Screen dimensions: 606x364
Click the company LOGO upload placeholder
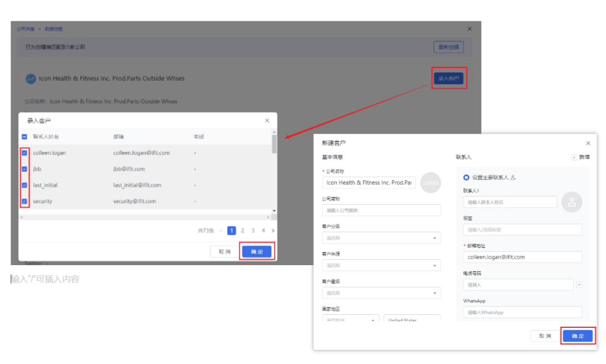click(431, 183)
